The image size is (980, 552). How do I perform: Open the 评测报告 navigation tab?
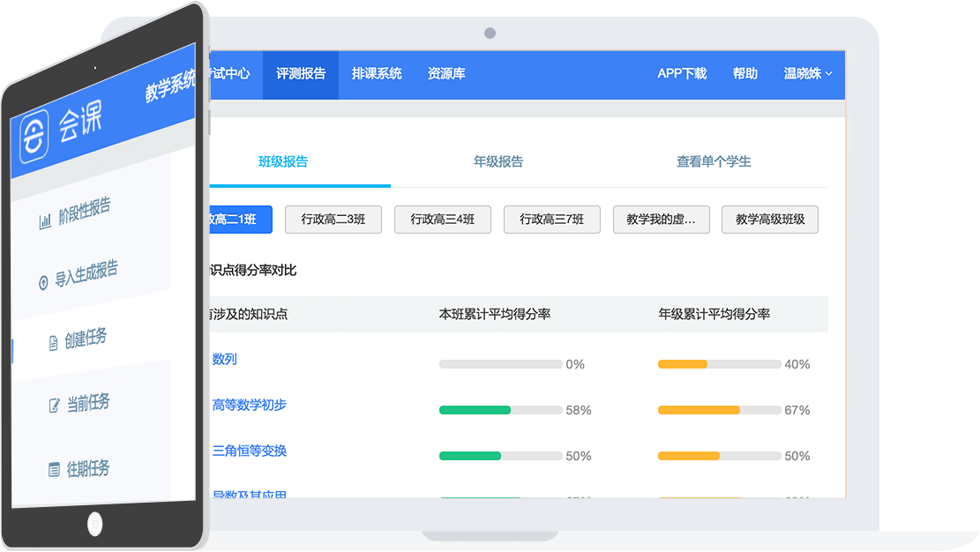[301, 74]
